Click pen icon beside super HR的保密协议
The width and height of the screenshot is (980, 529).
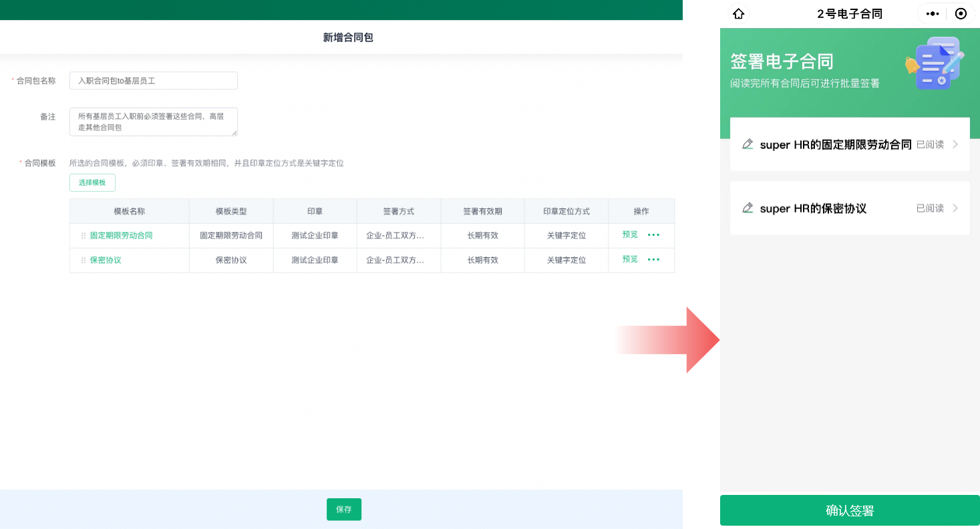click(x=748, y=208)
